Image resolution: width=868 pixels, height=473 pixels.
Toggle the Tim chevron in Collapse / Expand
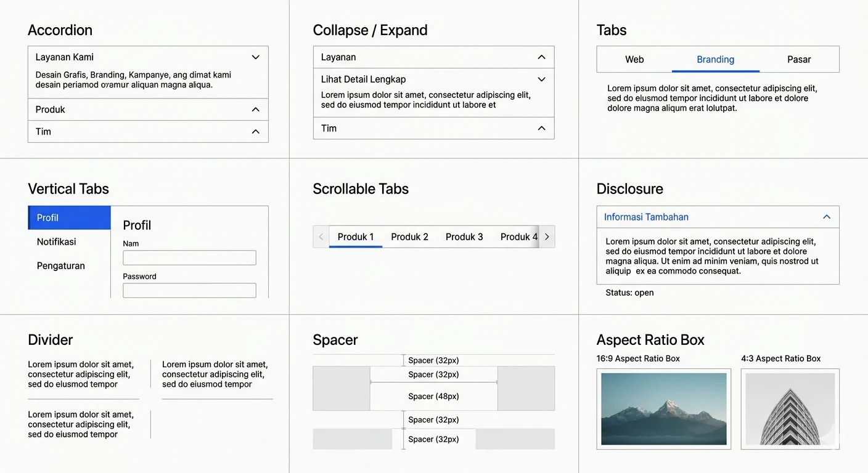[x=541, y=128]
